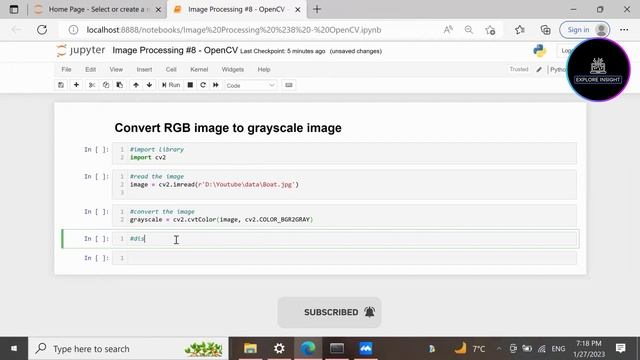Viewport: 640px width, 360px height.
Task: View site information icon in address bar
Action: pyautogui.click(x=73, y=30)
